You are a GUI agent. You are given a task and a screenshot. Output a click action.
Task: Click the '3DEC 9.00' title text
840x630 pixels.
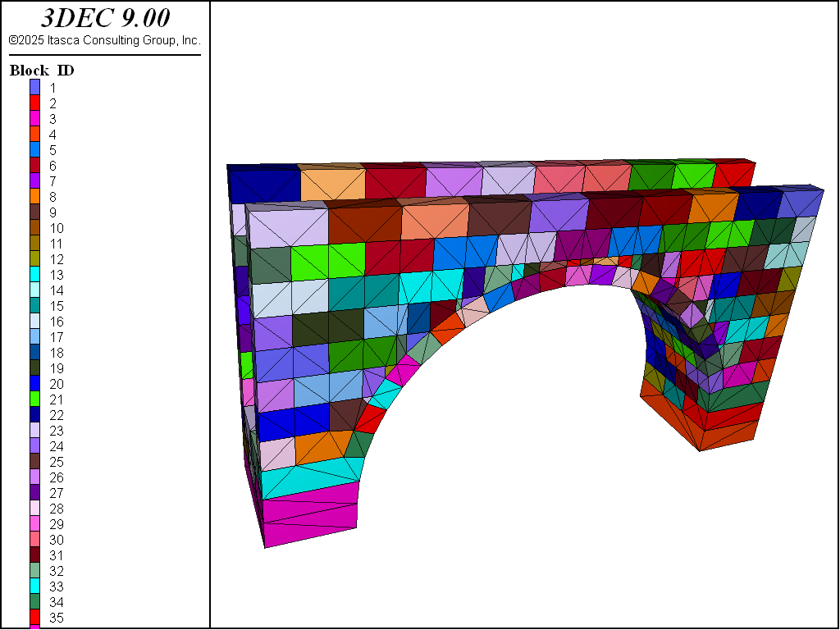pos(105,18)
